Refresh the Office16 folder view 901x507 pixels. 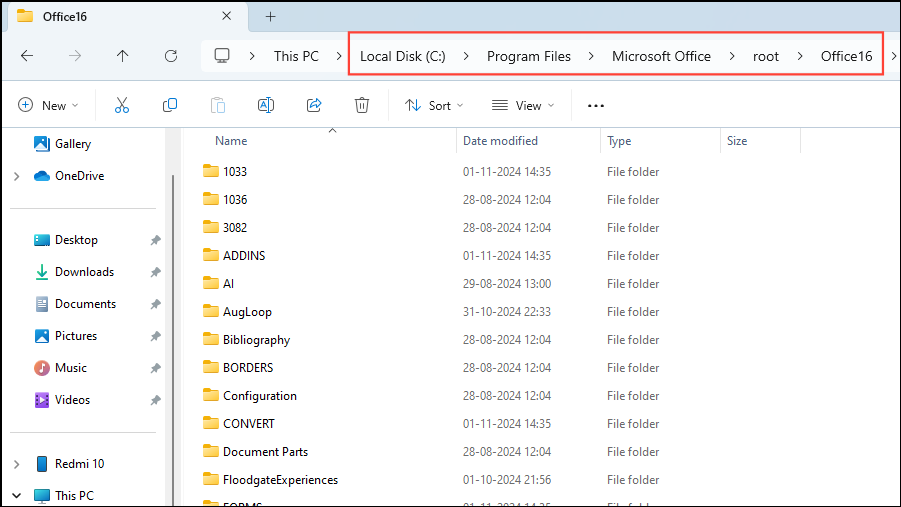(x=171, y=56)
